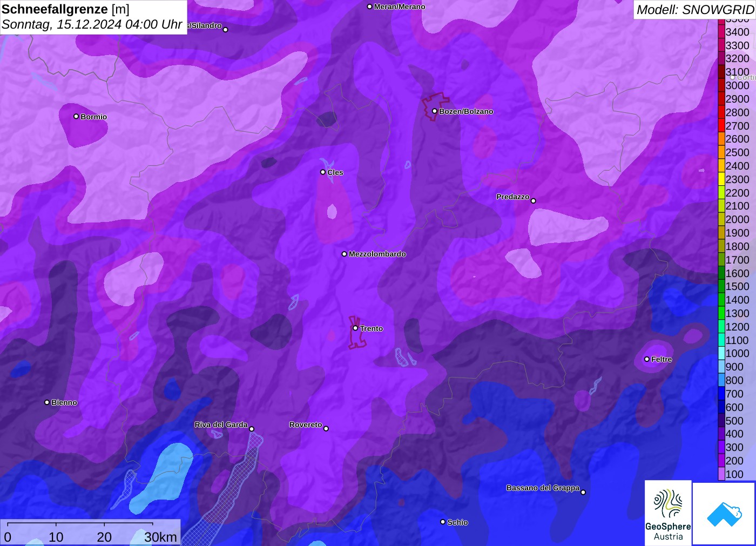Select the Mezzolombardo marker dot
This screenshot has width=756, height=546.
pos(345,254)
